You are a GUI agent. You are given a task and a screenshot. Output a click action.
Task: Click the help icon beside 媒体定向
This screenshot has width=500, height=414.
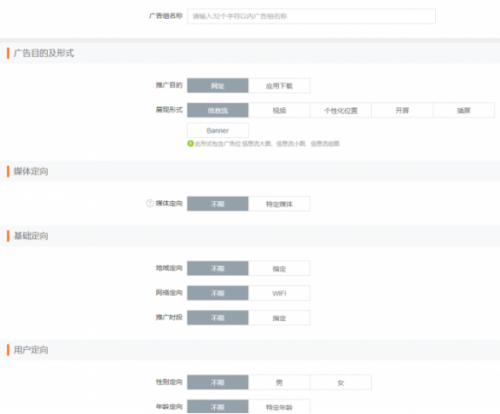(x=150, y=203)
